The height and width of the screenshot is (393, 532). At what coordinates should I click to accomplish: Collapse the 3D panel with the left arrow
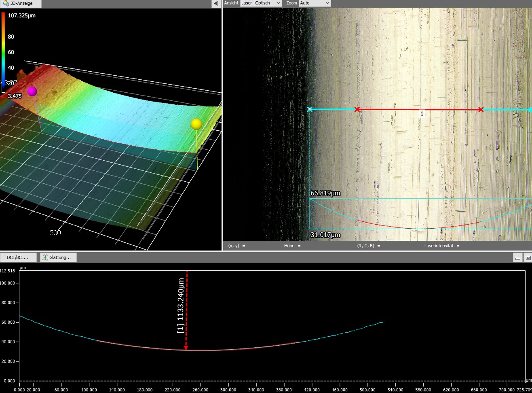click(x=216, y=4)
